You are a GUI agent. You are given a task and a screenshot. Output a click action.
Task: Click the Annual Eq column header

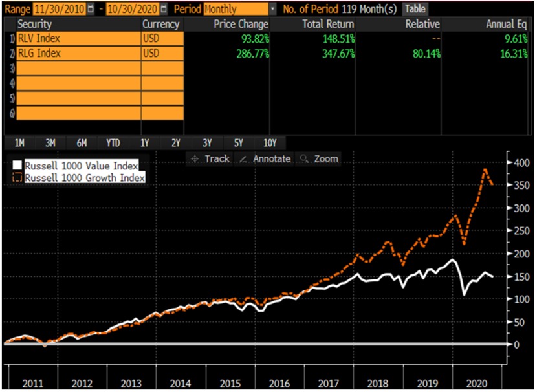(505, 24)
